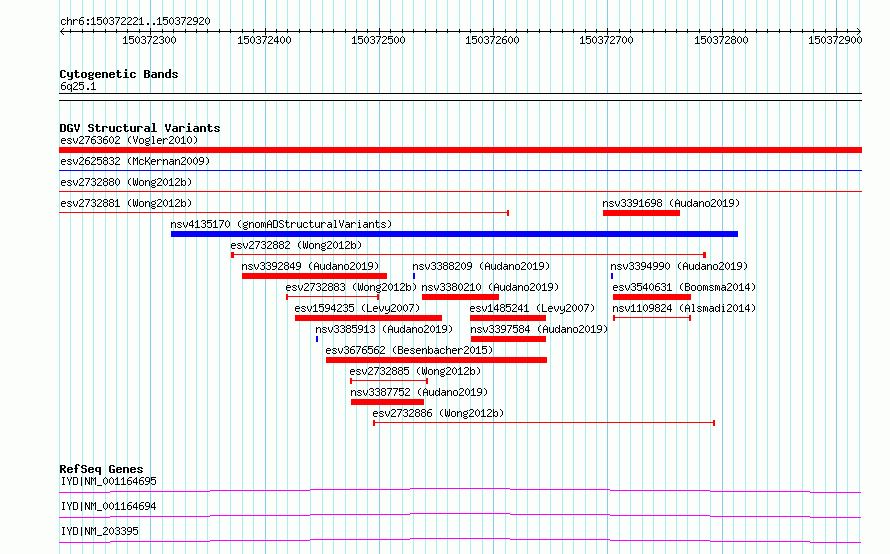Click ruler coordinate 150372600
This screenshot has height=554, width=890.
492,40
